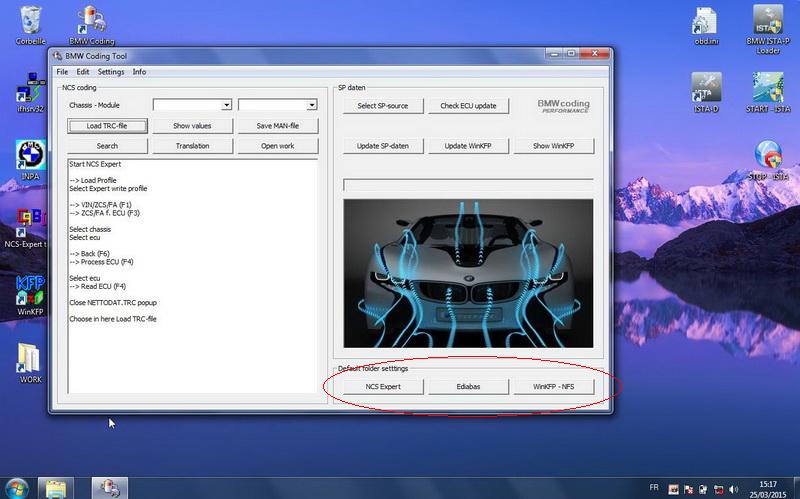Launch BMW ISTA-P Loader shortcut
The height and width of the screenshot is (499, 800).
tap(768, 29)
